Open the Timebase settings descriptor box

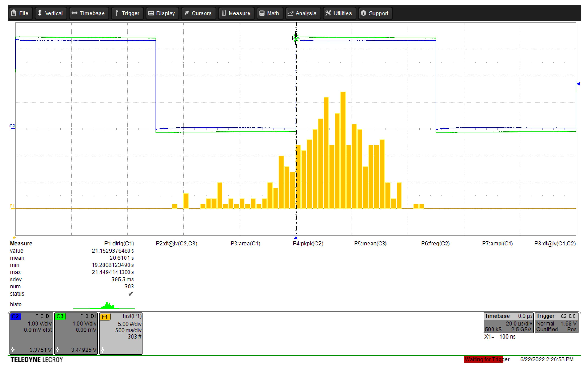click(508, 323)
